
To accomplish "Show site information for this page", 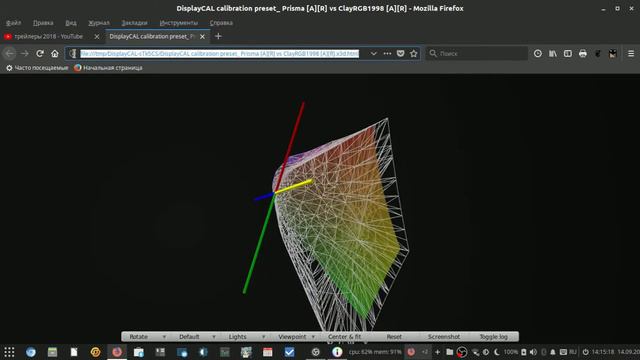I will coord(73,53).
